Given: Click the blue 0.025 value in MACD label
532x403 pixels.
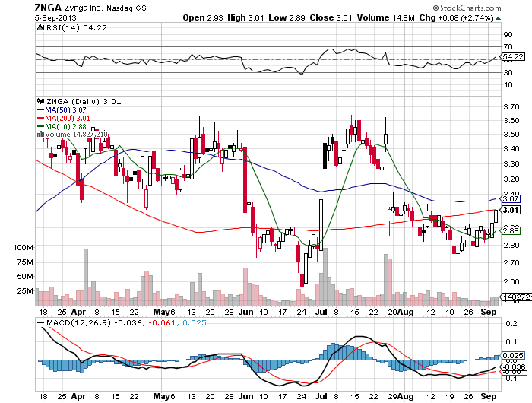Looking at the screenshot, I should 194,322.
